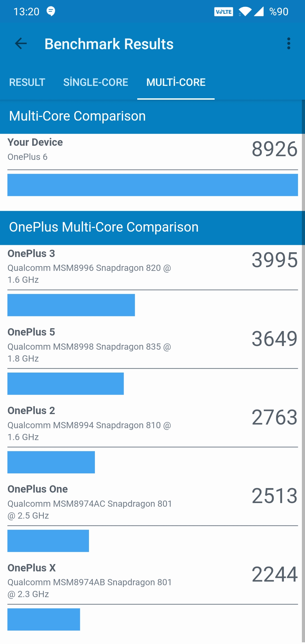Tap the VoLTE status icon
Viewport: 305px width, 644px height.
pyautogui.click(x=223, y=12)
